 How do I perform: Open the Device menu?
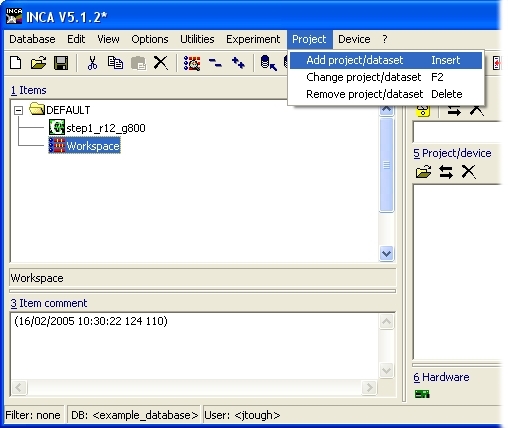tap(354, 39)
